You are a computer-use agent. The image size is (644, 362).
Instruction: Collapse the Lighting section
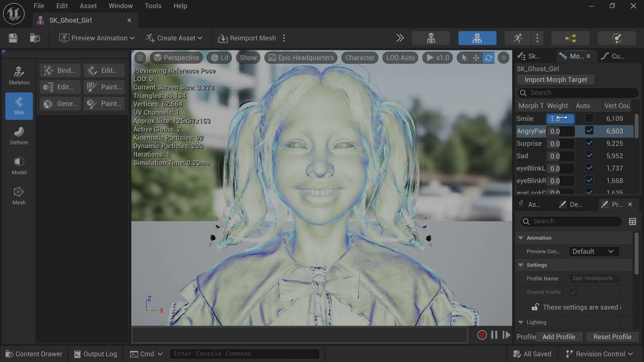click(x=521, y=322)
